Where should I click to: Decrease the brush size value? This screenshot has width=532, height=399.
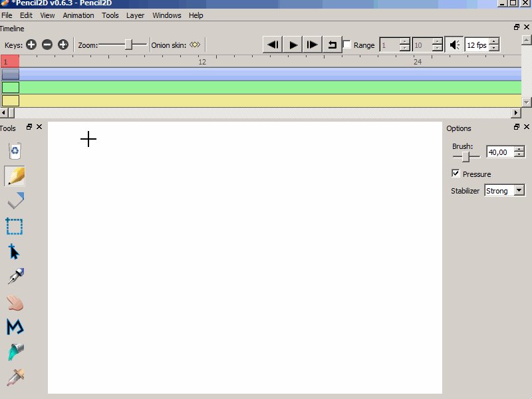[x=519, y=155]
